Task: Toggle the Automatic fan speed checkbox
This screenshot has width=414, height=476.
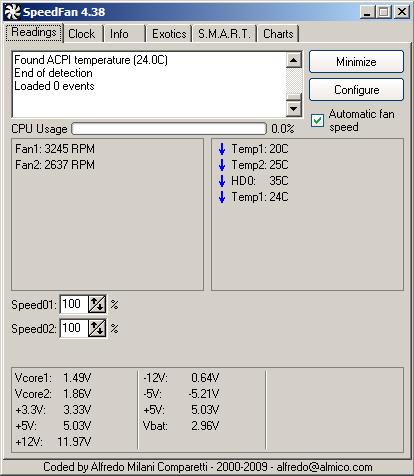Action: coord(317,120)
